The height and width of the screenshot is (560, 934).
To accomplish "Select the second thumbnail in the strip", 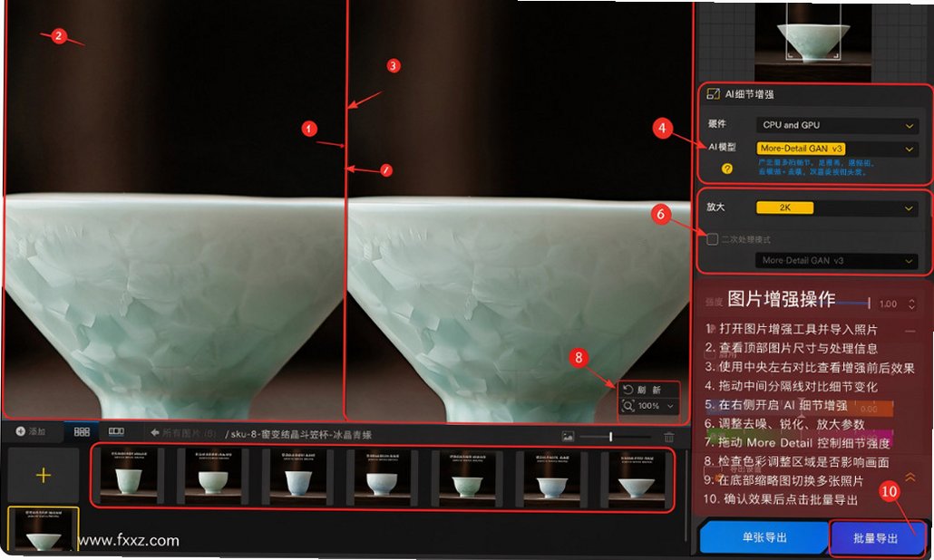I will [x=213, y=478].
